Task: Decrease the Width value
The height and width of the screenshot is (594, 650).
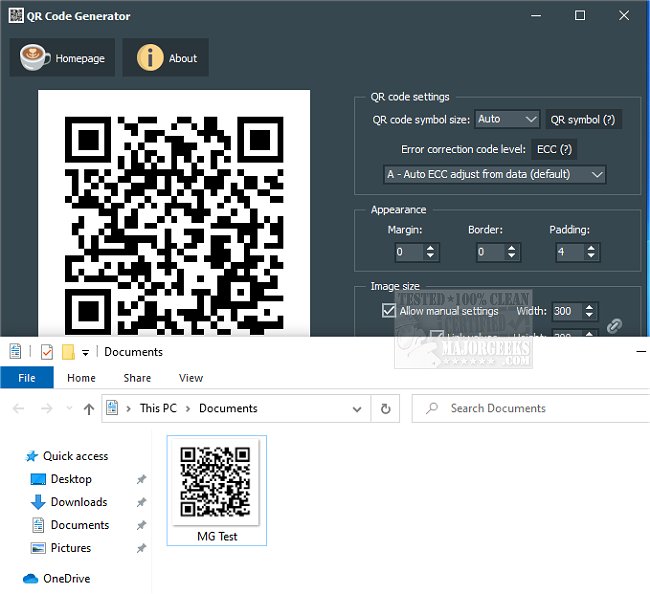Action: (x=589, y=315)
